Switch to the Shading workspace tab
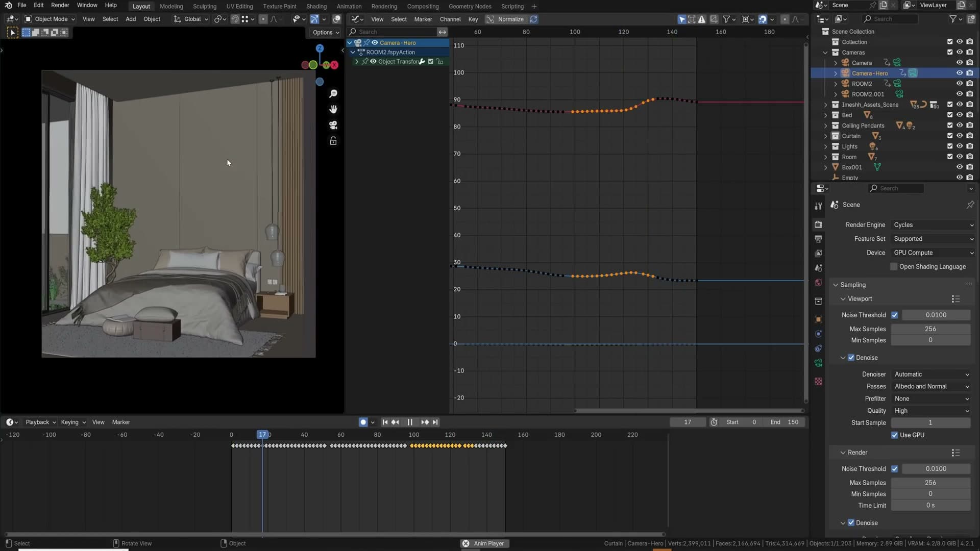 click(x=316, y=6)
